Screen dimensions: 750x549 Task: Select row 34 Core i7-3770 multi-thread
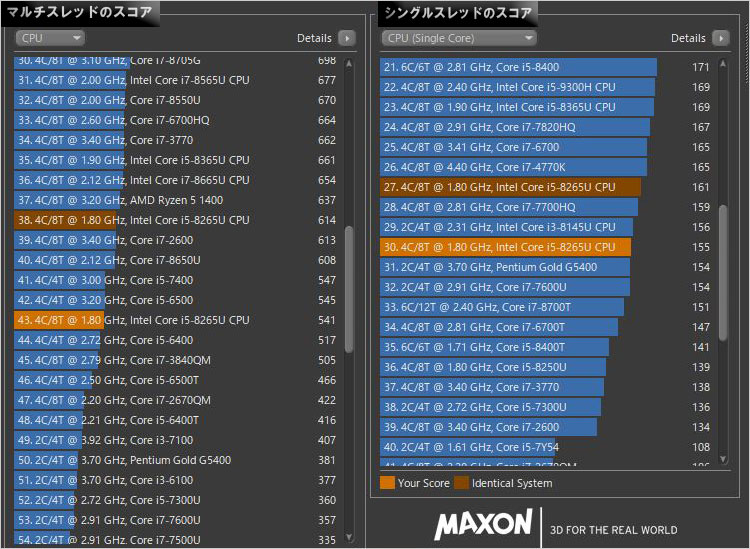(175, 140)
